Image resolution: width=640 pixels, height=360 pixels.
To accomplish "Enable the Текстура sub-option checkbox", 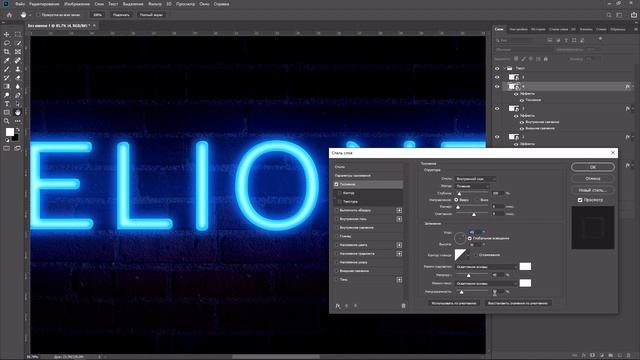I will pyautogui.click(x=340, y=202).
